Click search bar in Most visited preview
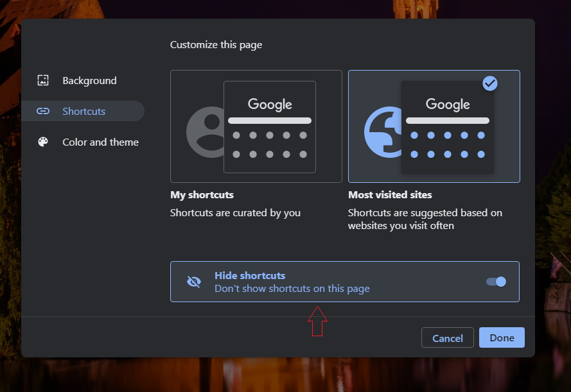Viewport: 571px width, 392px height. click(x=448, y=121)
